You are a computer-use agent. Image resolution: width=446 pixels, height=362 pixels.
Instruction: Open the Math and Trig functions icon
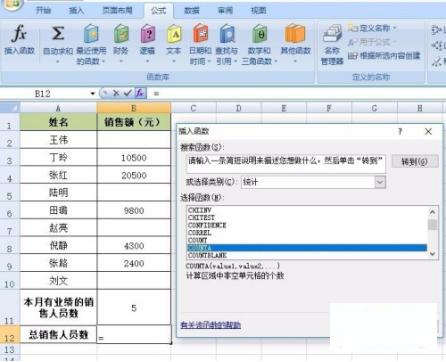click(x=259, y=34)
